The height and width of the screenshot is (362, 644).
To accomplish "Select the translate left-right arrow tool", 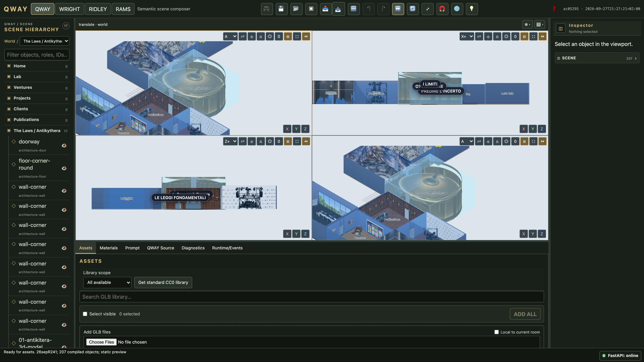I will point(398,9).
